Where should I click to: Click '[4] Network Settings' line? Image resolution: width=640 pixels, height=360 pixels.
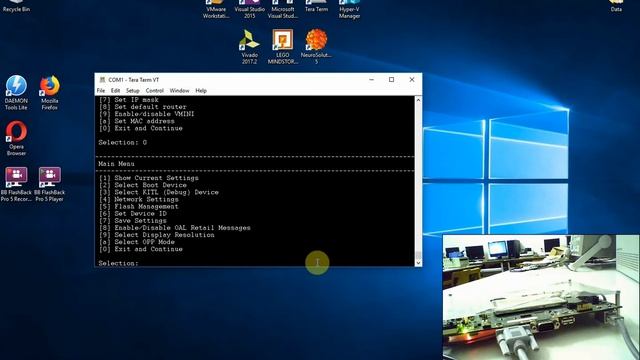click(139, 199)
